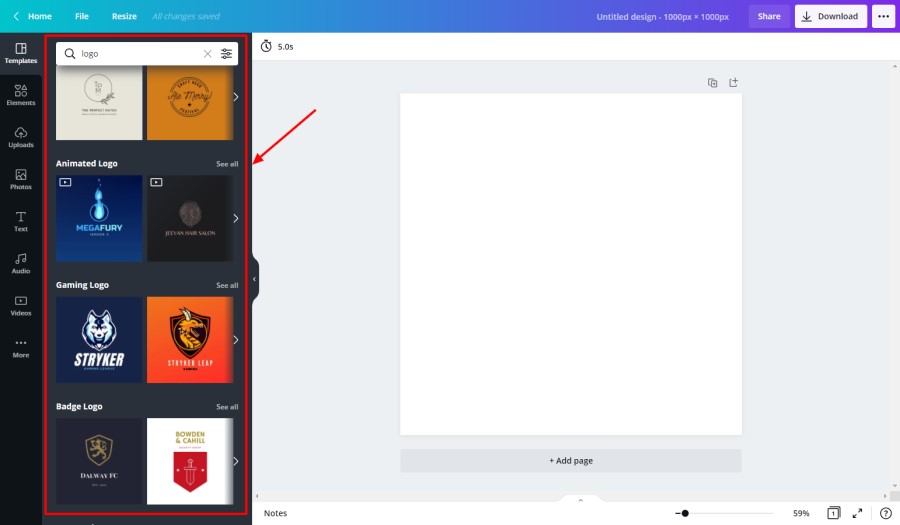
Task: Expand more Animated Logo templates arrow
Action: tap(235, 218)
